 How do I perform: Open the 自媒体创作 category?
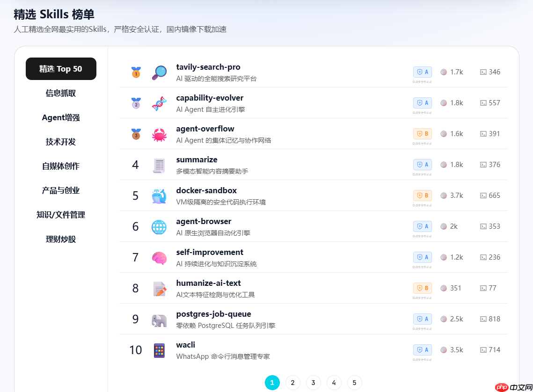click(x=61, y=166)
